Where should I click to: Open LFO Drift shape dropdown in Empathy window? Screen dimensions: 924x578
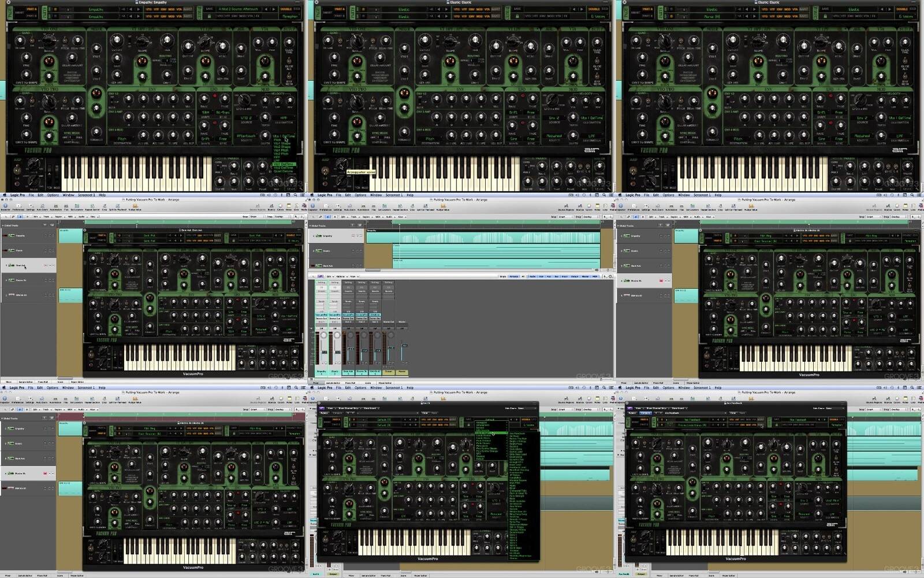click(205, 139)
